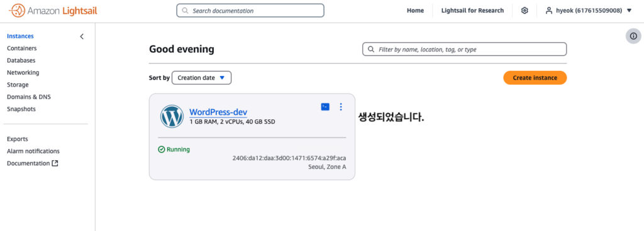This screenshot has height=231, width=644.
Task: Expand the hyeok account dropdown
Action: coord(589,11)
